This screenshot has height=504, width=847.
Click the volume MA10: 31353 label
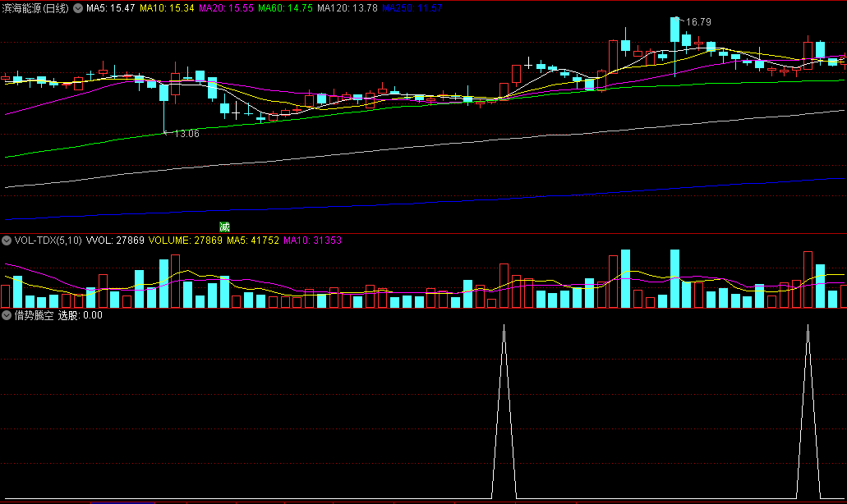point(312,241)
